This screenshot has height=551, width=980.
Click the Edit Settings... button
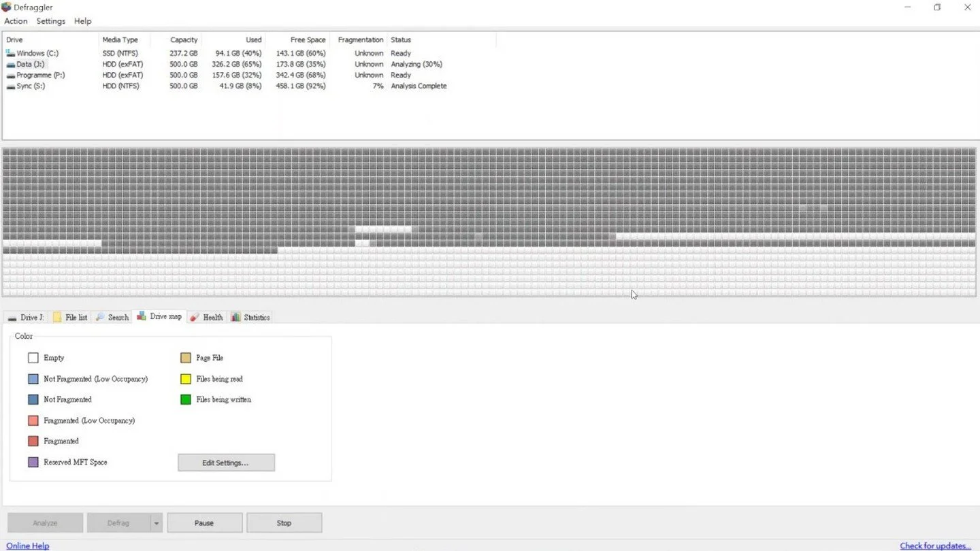(226, 463)
